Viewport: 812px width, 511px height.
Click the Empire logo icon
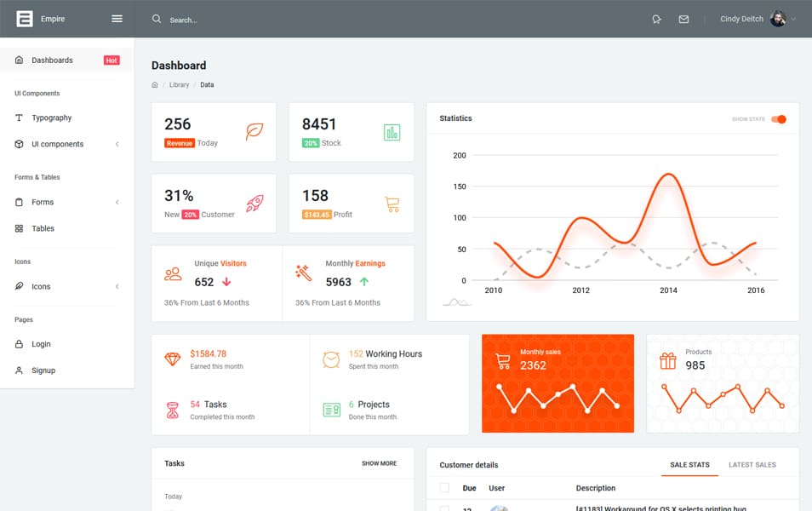coord(25,19)
